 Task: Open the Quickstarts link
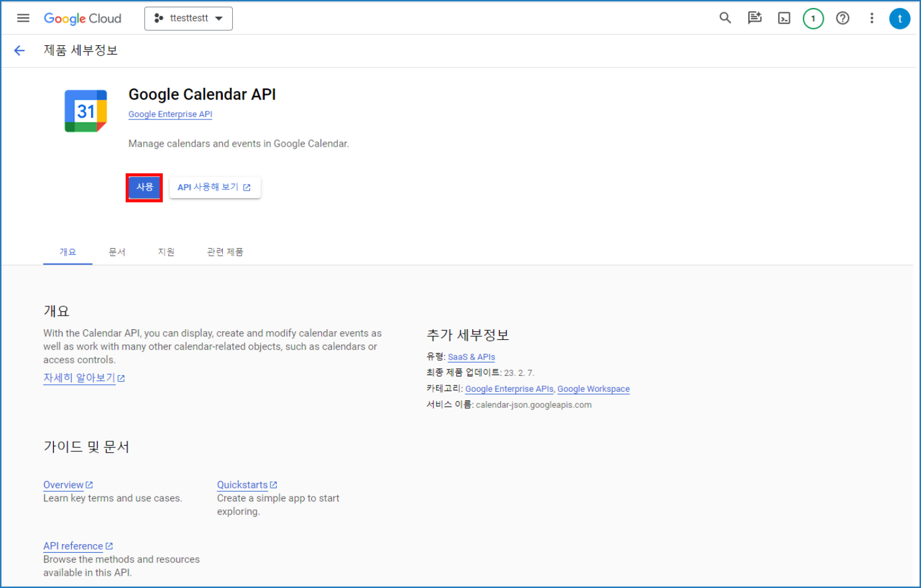pos(243,485)
